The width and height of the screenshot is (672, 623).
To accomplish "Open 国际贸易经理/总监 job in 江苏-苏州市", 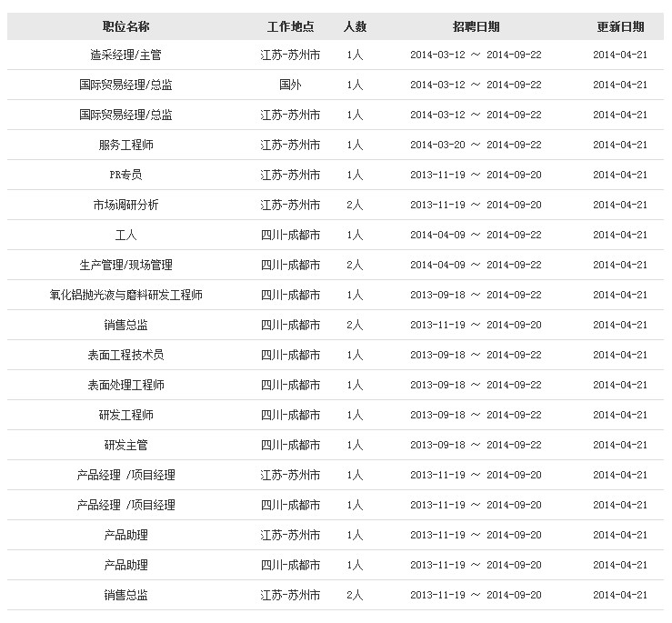I will pyautogui.click(x=125, y=115).
